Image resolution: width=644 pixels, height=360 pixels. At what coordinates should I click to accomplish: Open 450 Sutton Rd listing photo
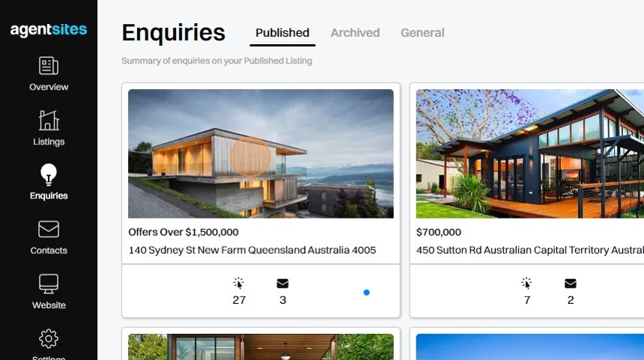pos(530,153)
